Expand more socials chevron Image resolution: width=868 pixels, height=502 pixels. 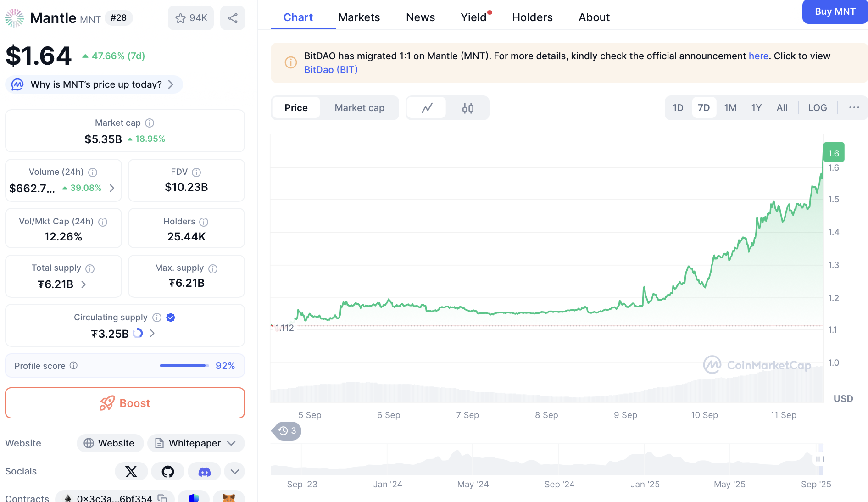click(x=234, y=471)
